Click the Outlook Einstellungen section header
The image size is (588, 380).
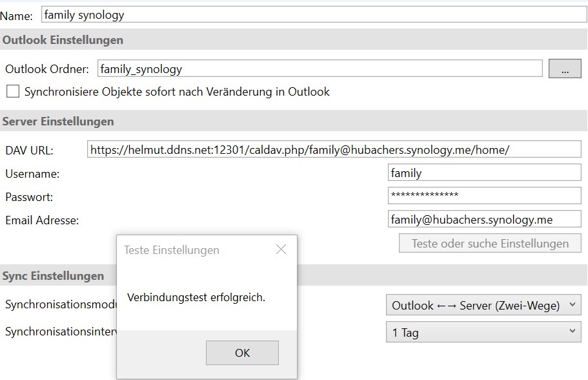(294, 40)
